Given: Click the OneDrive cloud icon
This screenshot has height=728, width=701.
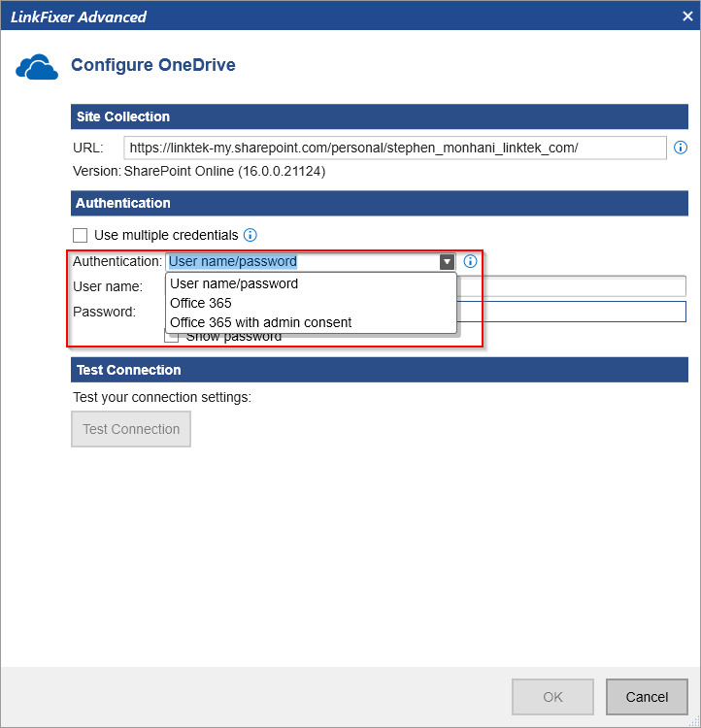Looking at the screenshot, I should [37, 67].
